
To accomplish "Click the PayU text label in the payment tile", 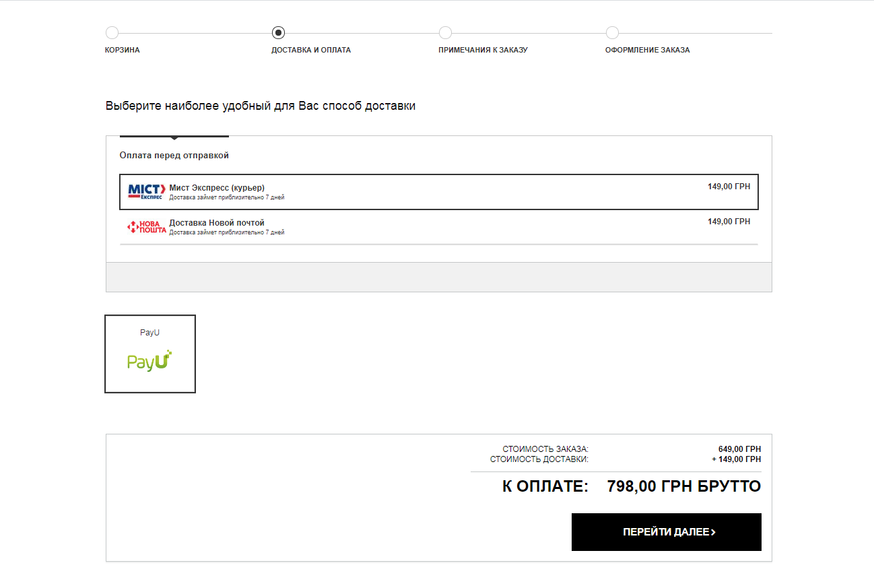I will pyautogui.click(x=149, y=333).
